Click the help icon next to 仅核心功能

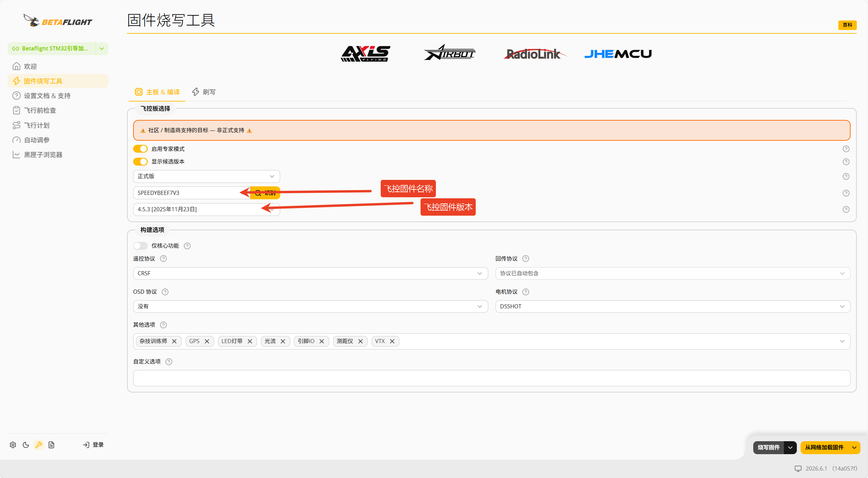pyautogui.click(x=187, y=246)
